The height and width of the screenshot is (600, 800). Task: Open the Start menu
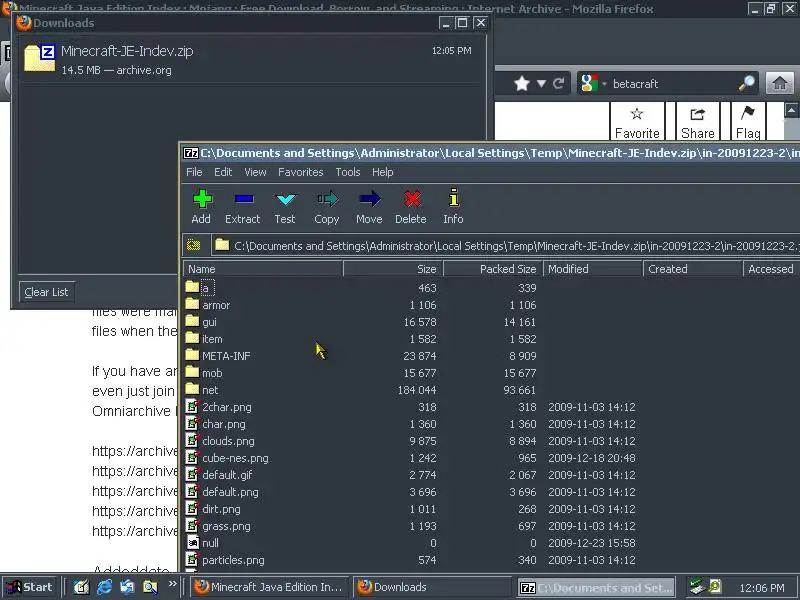tap(30, 587)
